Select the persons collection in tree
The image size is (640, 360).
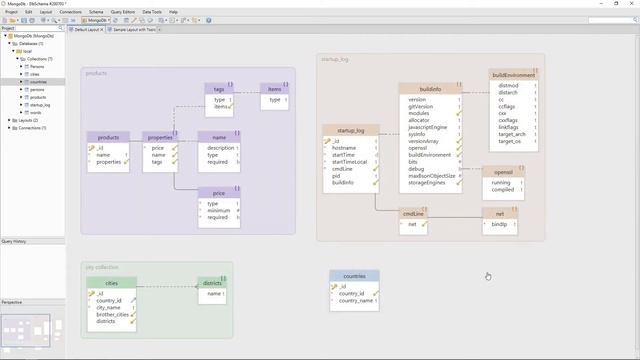pyautogui.click(x=37, y=90)
